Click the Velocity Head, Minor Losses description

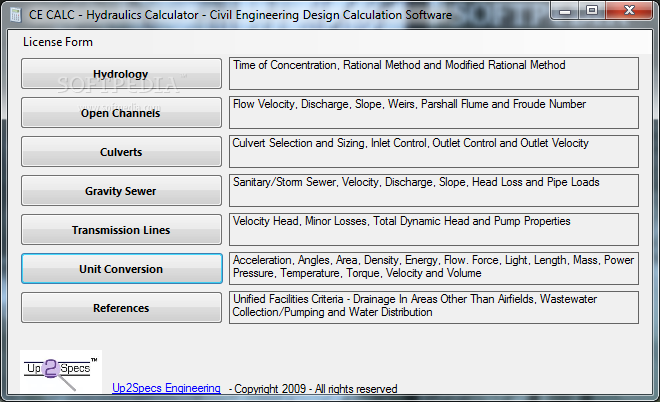tap(402, 221)
